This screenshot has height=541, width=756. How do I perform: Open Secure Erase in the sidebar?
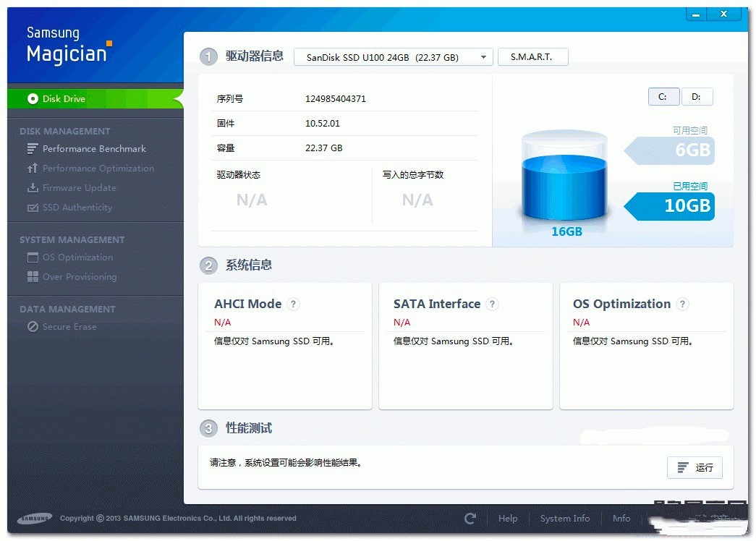pos(69,327)
